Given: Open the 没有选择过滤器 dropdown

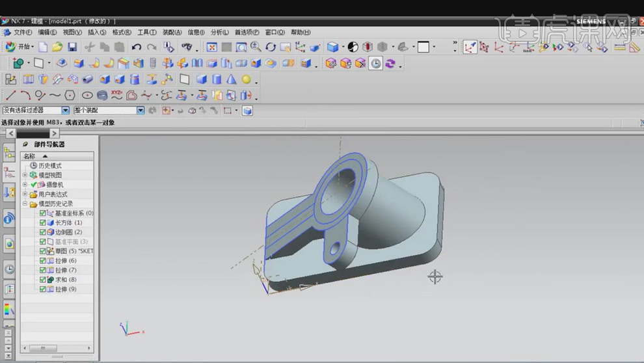Looking at the screenshot, I should point(65,111).
